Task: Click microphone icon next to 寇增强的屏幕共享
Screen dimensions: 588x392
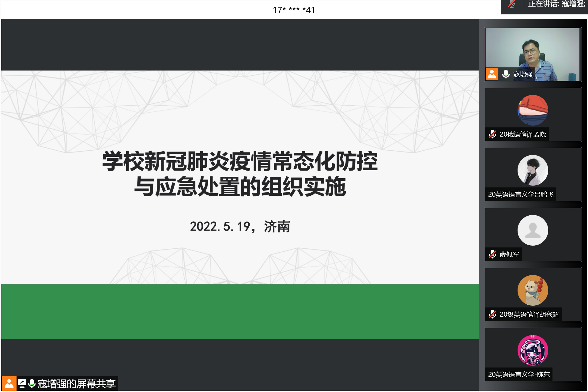Action: (x=32, y=383)
